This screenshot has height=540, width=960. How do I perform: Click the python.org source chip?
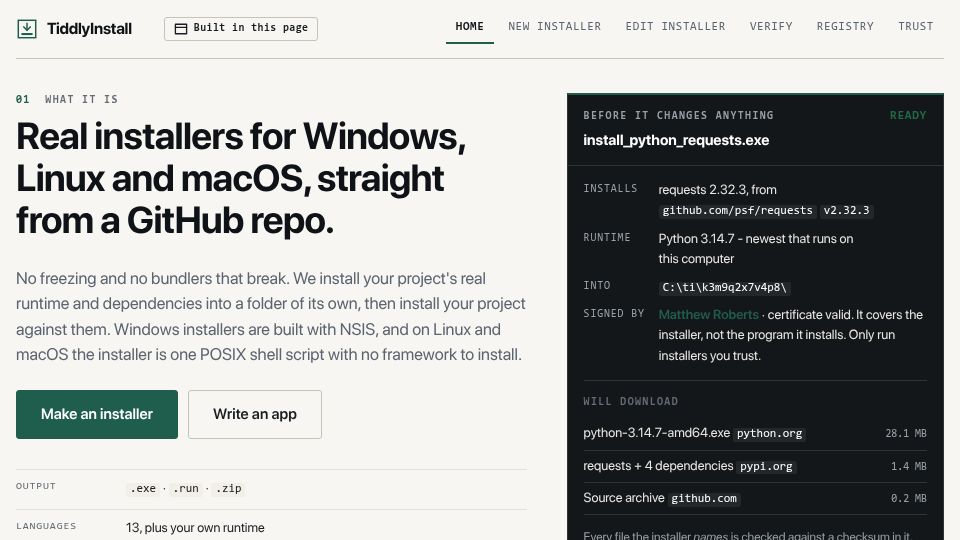[x=769, y=433]
